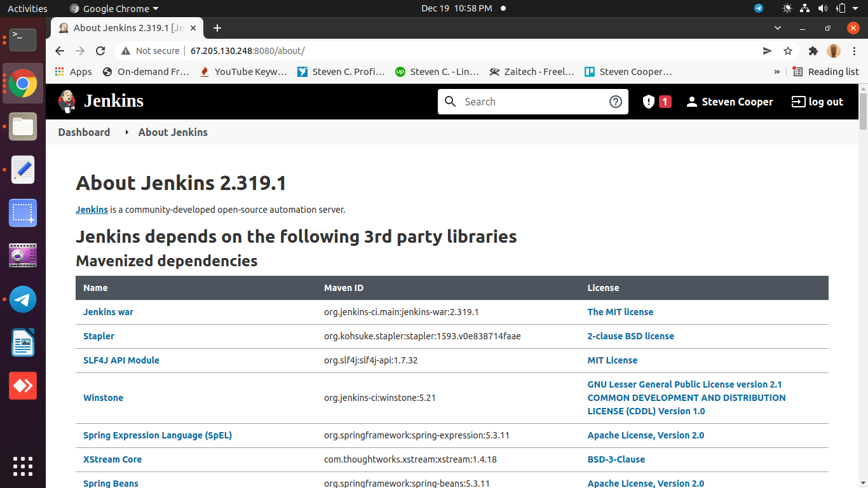Show applications grid in the dock

[23, 466]
